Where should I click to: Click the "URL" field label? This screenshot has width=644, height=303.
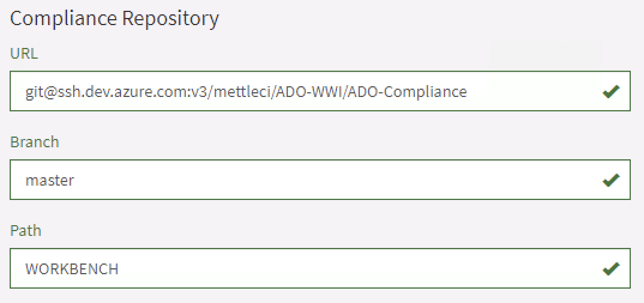24,53
